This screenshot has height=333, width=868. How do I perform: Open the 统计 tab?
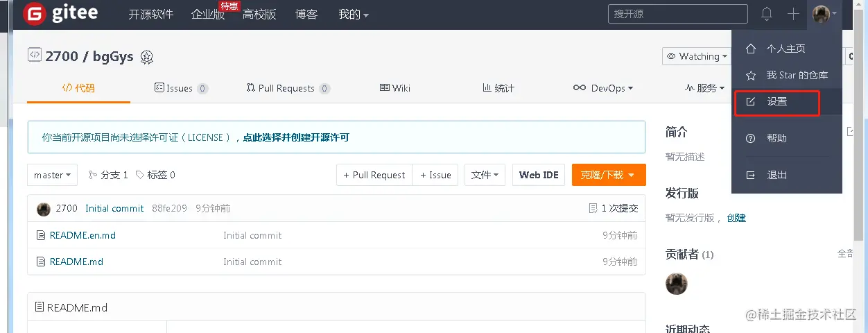click(498, 88)
